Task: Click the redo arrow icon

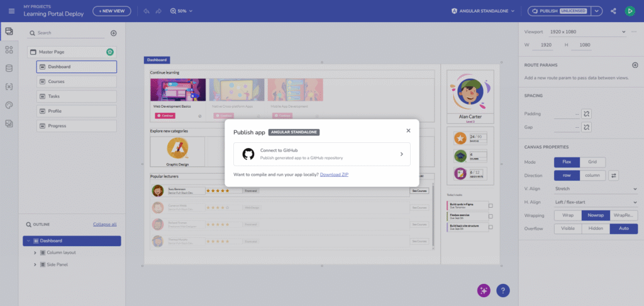Action: 158,11
